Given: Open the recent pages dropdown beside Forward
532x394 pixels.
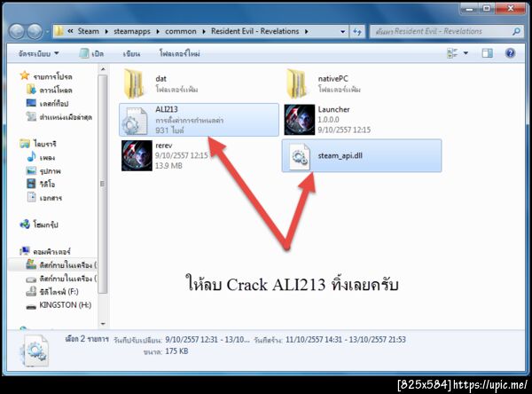Looking at the screenshot, I should pyautogui.click(x=46, y=32).
